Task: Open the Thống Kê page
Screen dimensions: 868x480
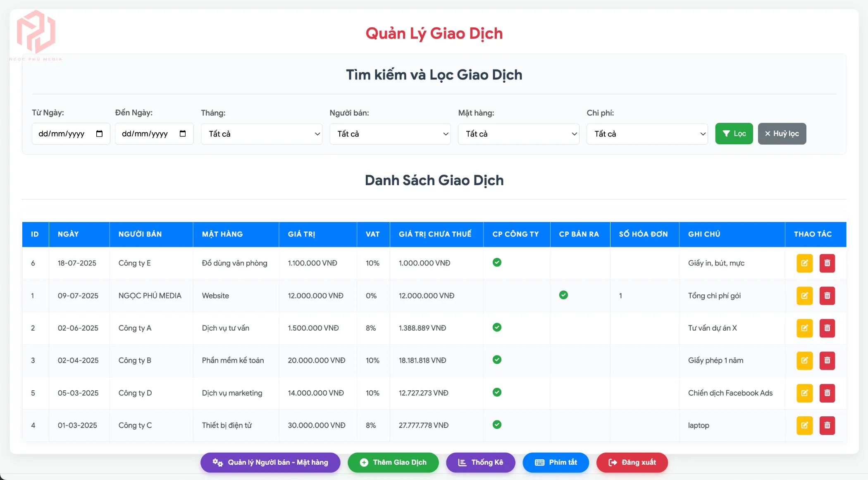Action: pos(480,463)
